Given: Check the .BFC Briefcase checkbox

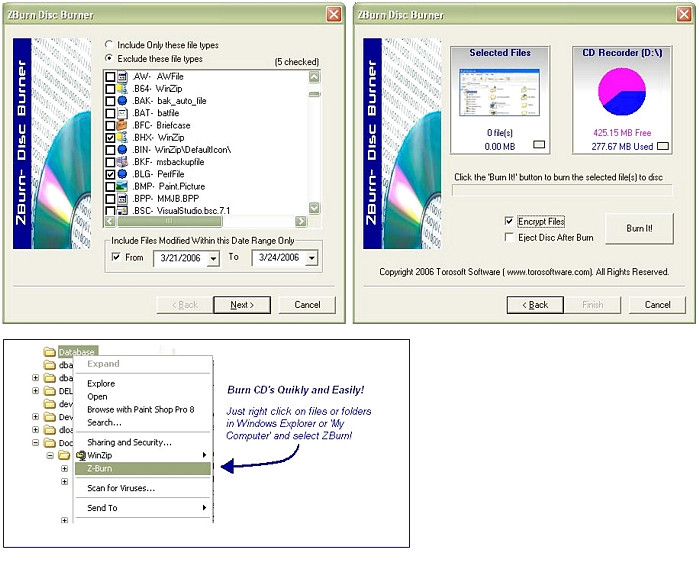Looking at the screenshot, I should 110,125.
